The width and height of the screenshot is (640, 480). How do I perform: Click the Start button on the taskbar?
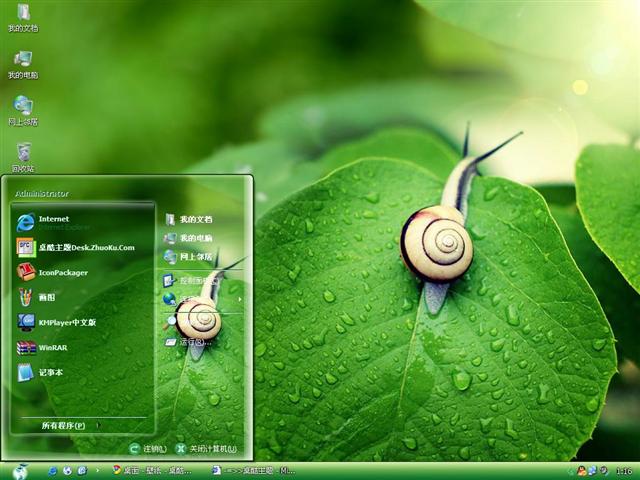pyautogui.click(x=20, y=470)
